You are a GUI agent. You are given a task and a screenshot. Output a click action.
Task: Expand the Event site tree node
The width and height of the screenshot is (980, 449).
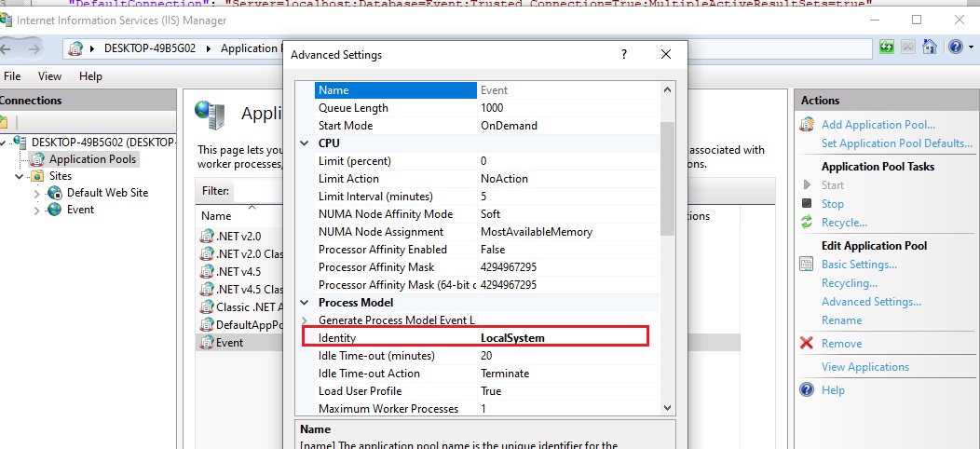pyautogui.click(x=37, y=211)
